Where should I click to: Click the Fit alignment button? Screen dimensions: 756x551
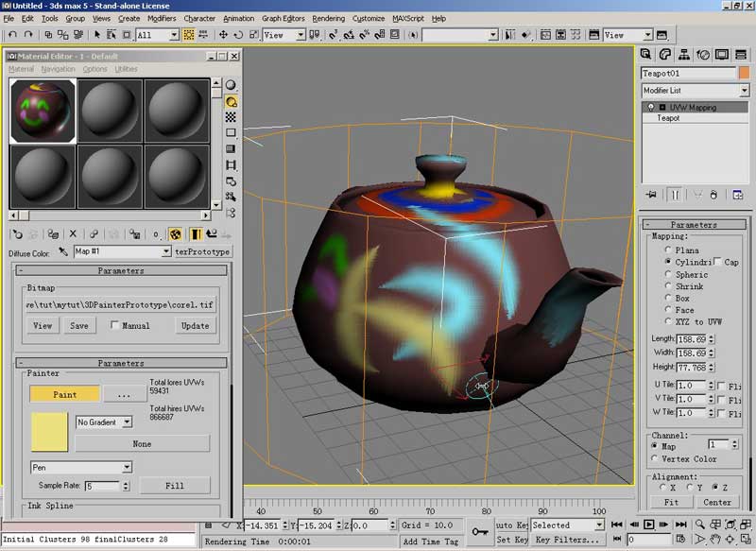click(671, 502)
